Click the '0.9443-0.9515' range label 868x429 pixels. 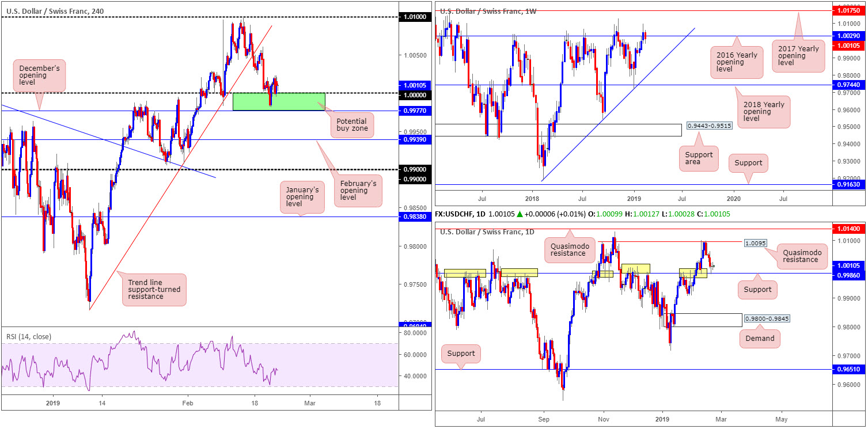pos(709,126)
